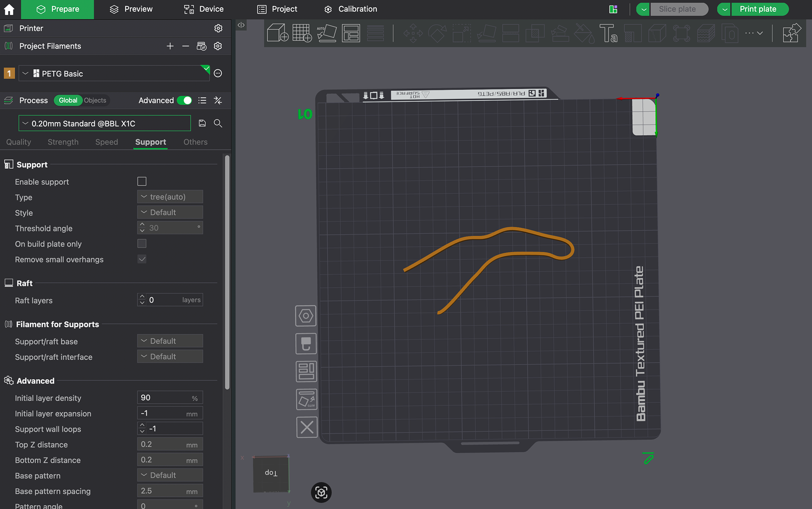The height and width of the screenshot is (509, 812).
Task: Enable support checkbox
Action: (142, 182)
